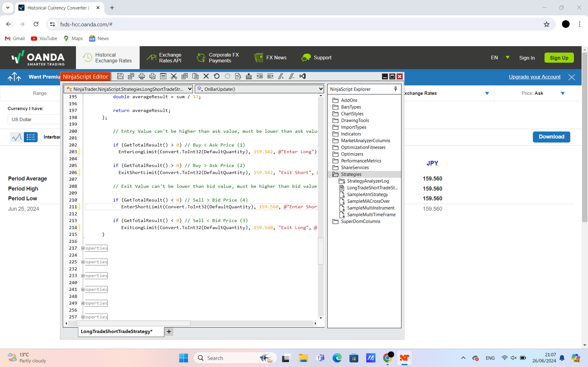This screenshot has width=588, height=367.
Task: Open the Visual Studio icon
Action: pyautogui.click(x=303, y=76)
